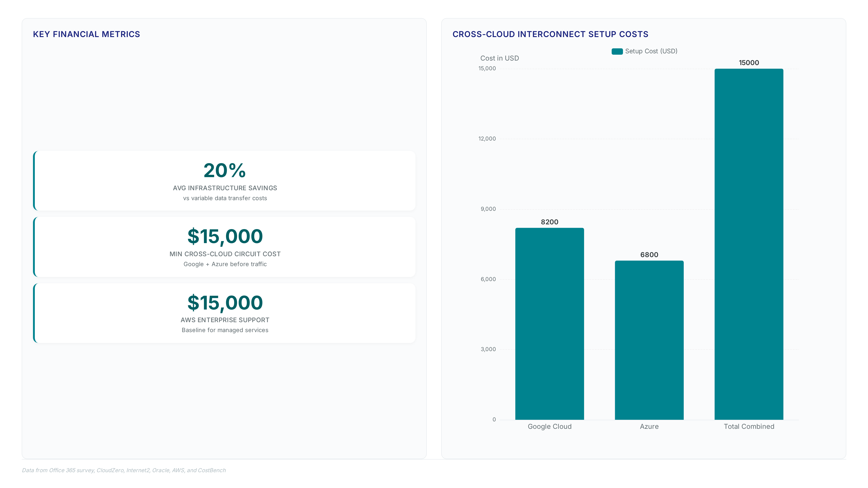Click the 0 y-axis tick label
The height and width of the screenshot is (488, 868).
[x=494, y=420]
